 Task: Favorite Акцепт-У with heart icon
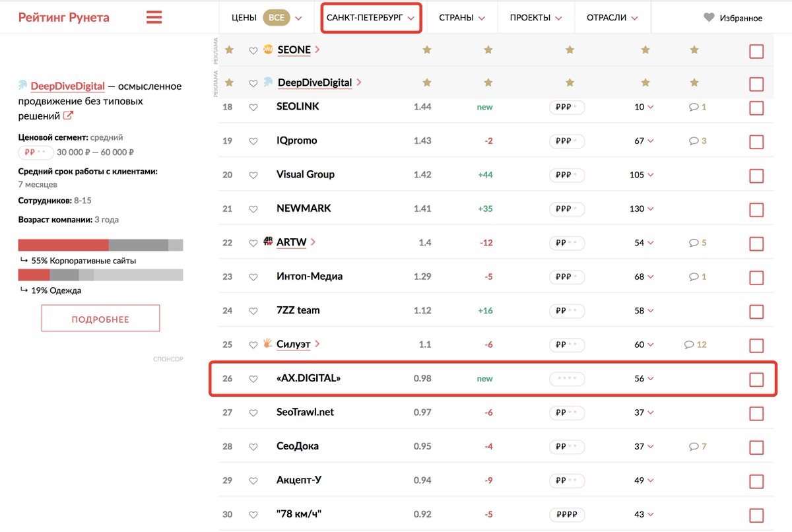pos(253,481)
